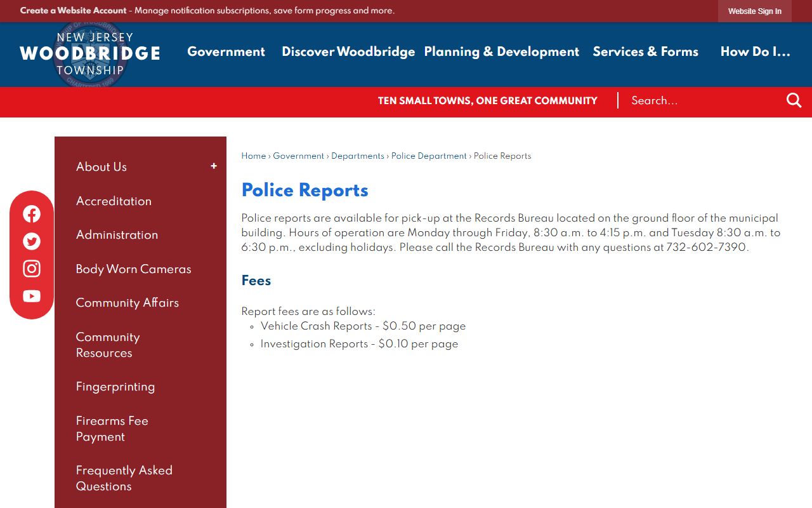The height and width of the screenshot is (508, 812).
Task: Expand the About Us submenu plus
Action: click(214, 166)
